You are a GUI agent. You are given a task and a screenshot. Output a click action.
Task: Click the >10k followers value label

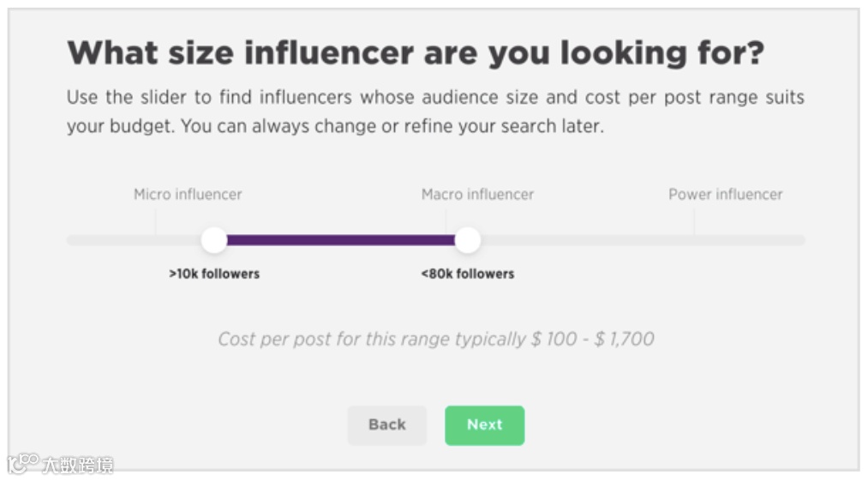(x=214, y=274)
